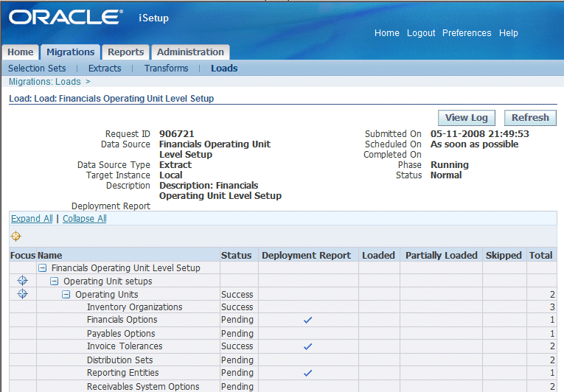
Task: Open Selection Sets subtab
Action: click(x=37, y=69)
